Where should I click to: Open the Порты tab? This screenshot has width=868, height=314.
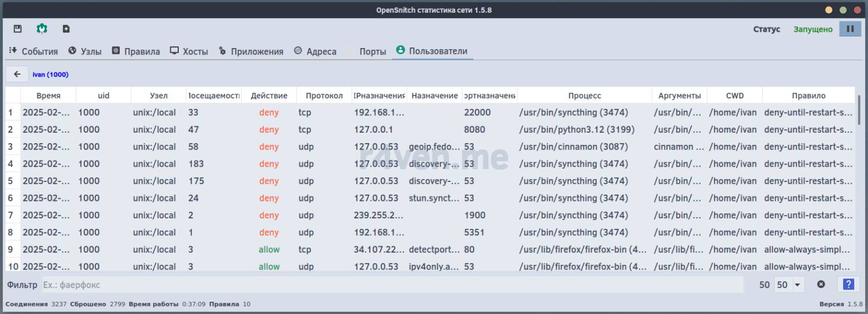367,52
